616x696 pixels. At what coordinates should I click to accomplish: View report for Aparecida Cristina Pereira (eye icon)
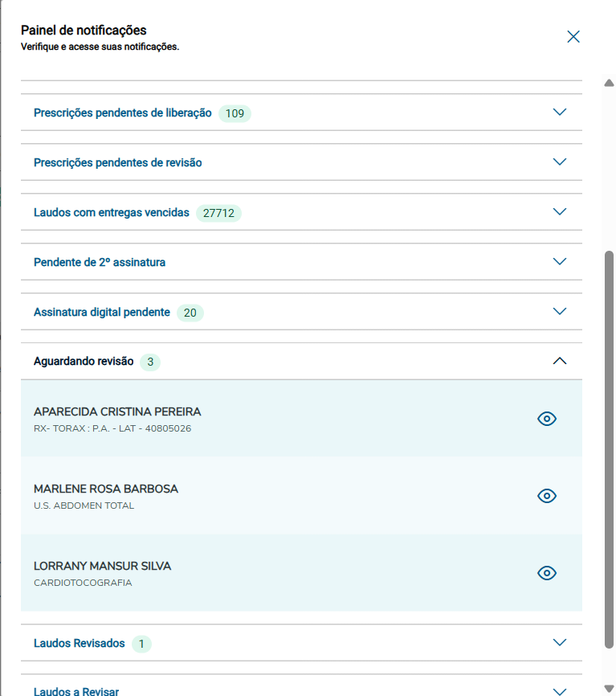click(x=547, y=419)
